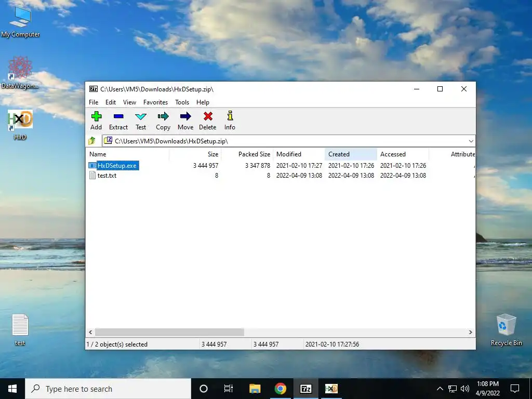Sort by Accessed column header
The height and width of the screenshot is (399, 532).
(x=403, y=154)
